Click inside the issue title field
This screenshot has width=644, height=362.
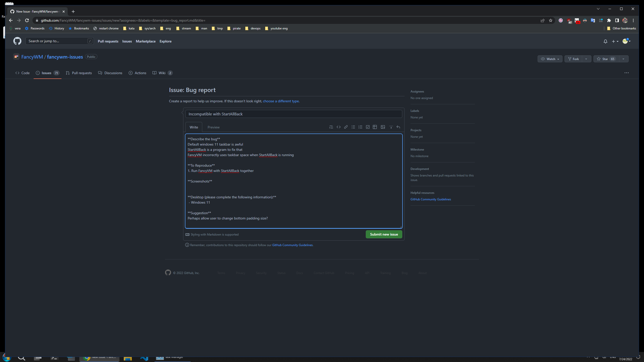click(293, 114)
